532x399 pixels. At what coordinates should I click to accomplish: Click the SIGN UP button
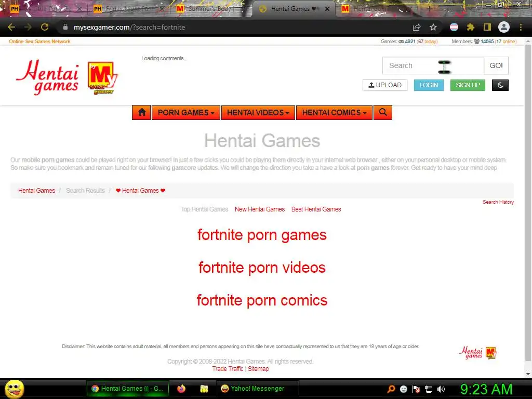tap(468, 85)
